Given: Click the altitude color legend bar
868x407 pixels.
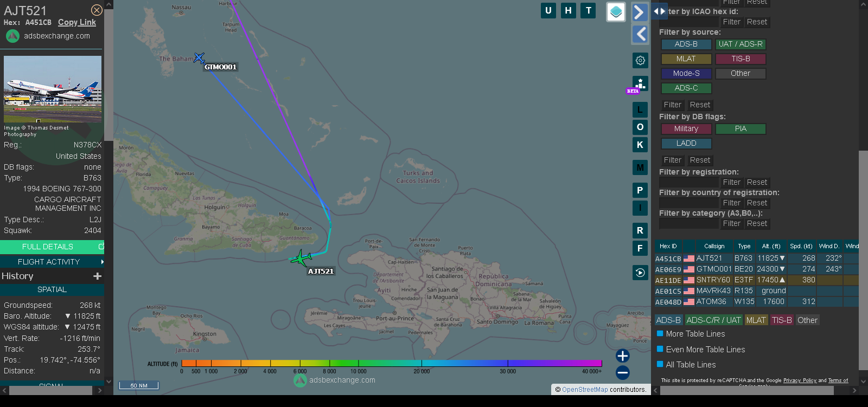Looking at the screenshot, I should tap(392, 363).
